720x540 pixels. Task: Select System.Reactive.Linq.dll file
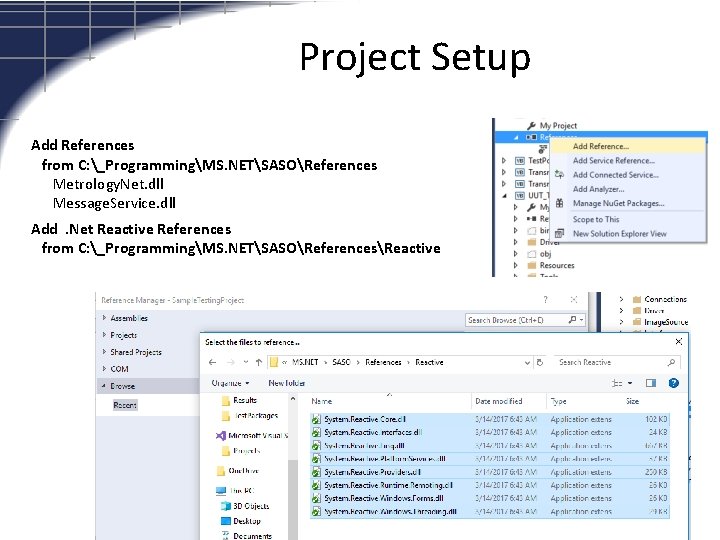(490, 445)
